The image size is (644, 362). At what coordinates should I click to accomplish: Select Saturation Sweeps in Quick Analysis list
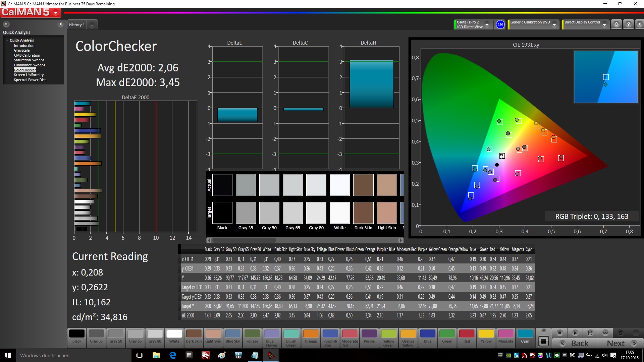29,60
